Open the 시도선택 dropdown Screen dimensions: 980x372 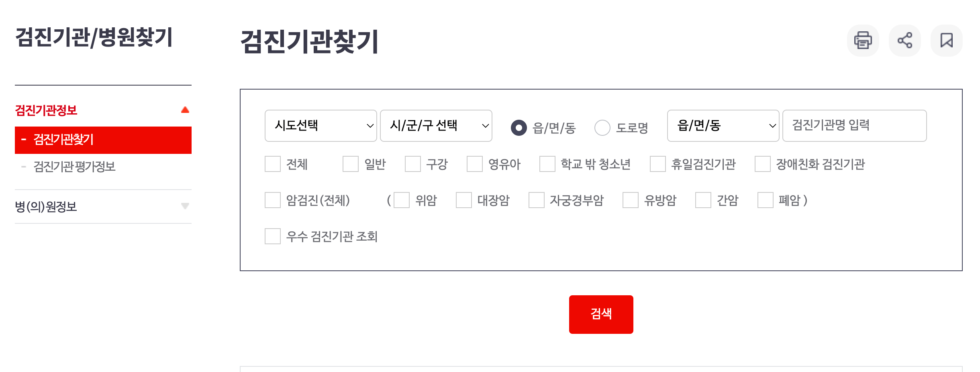[x=321, y=126]
